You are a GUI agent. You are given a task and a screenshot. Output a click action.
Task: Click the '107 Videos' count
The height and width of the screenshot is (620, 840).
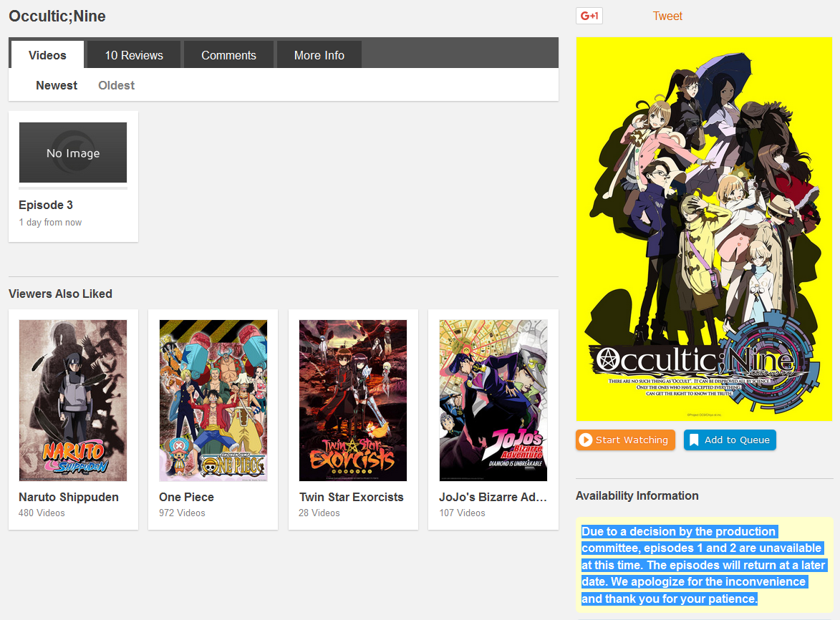[x=463, y=513]
